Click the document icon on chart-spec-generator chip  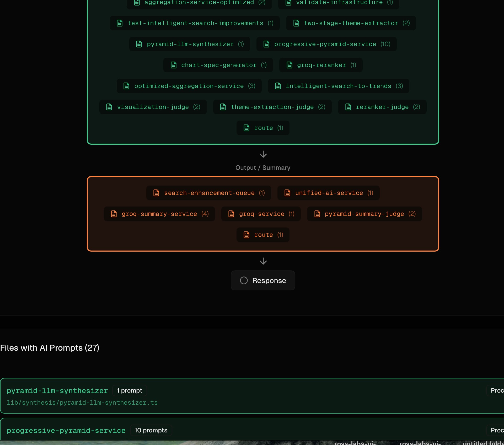pos(174,65)
